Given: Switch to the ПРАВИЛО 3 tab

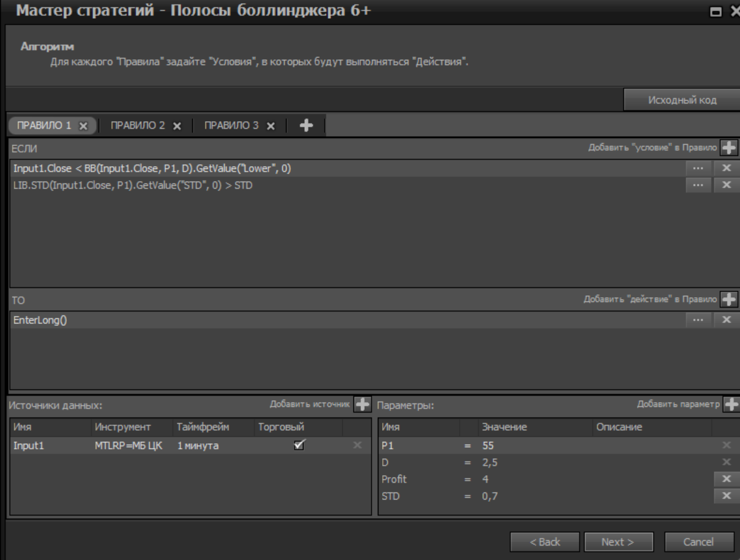Looking at the screenshot, I should click(231, 125).
